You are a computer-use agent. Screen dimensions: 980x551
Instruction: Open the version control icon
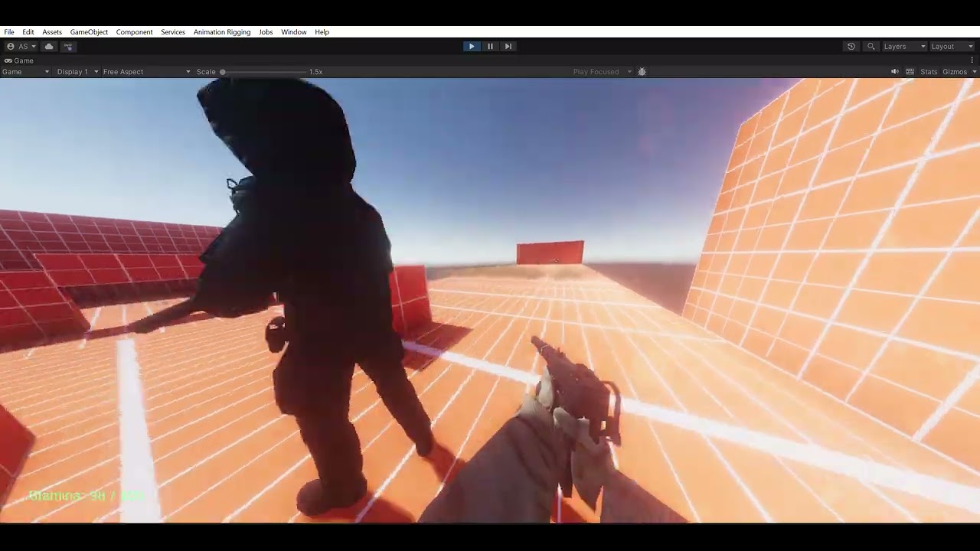tap(68, 47)
